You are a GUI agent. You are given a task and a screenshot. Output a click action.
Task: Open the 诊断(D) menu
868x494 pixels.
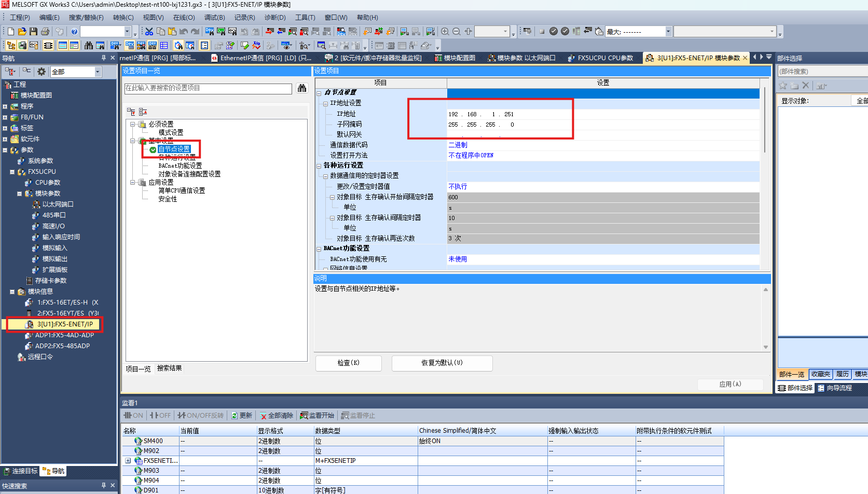click(275, 17)
